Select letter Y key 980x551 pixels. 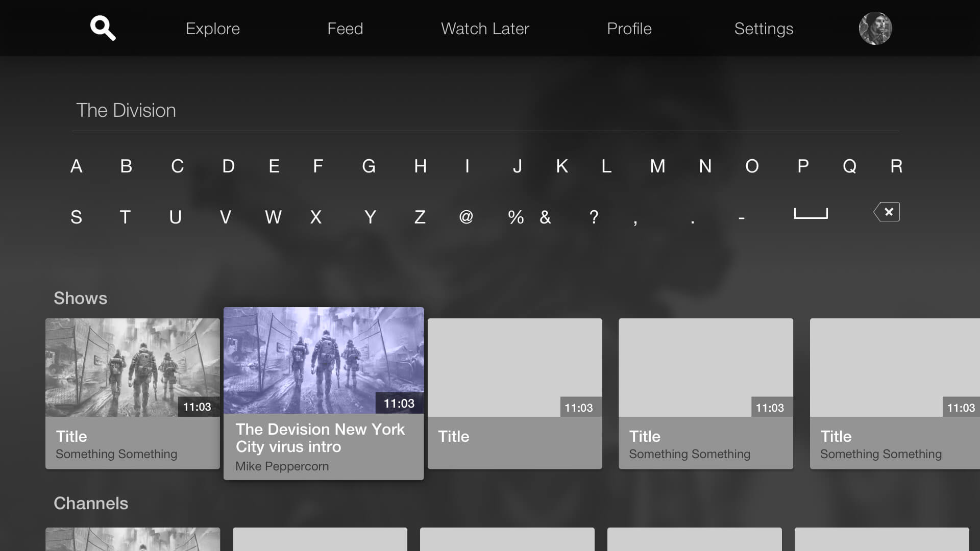click(x=370, y=217)
